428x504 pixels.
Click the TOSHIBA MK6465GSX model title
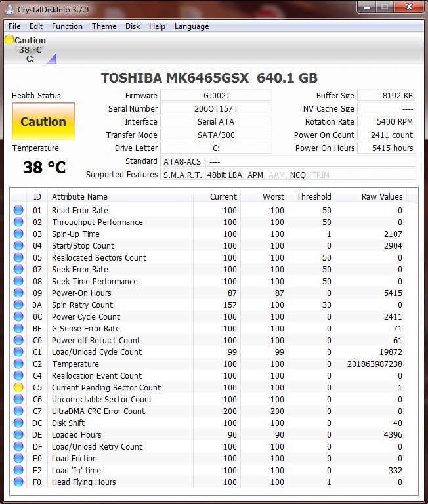click(x=209, y=78)
